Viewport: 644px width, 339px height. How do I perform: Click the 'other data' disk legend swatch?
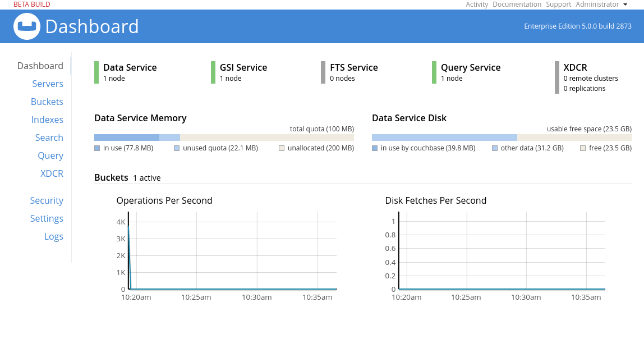pyautogui.click(x=495, y=148)
